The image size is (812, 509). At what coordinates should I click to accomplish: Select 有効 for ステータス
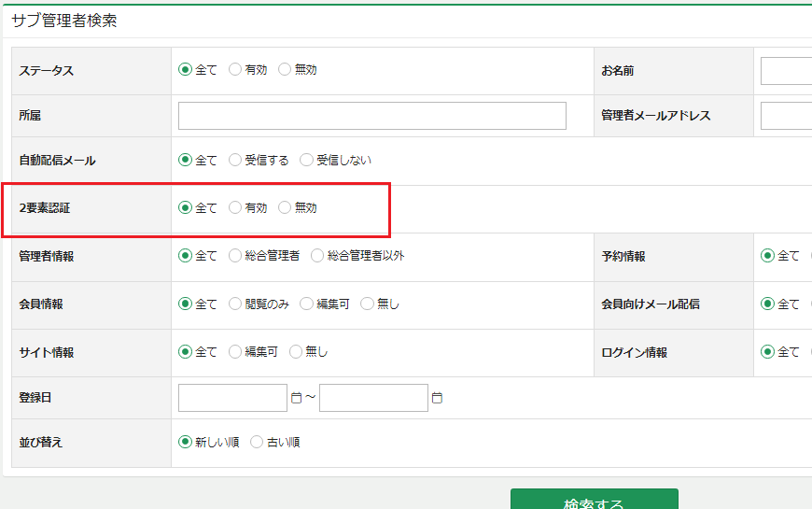pyautogui.click(x=235, y=69)
